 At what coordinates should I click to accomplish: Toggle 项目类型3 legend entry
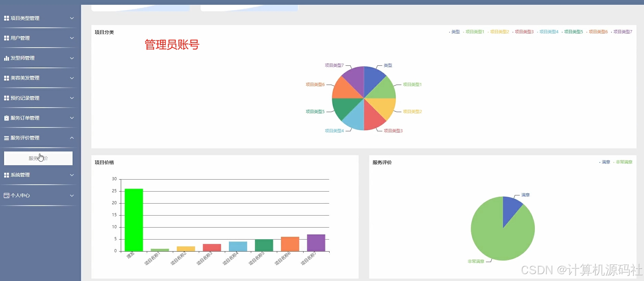[523, 32]
